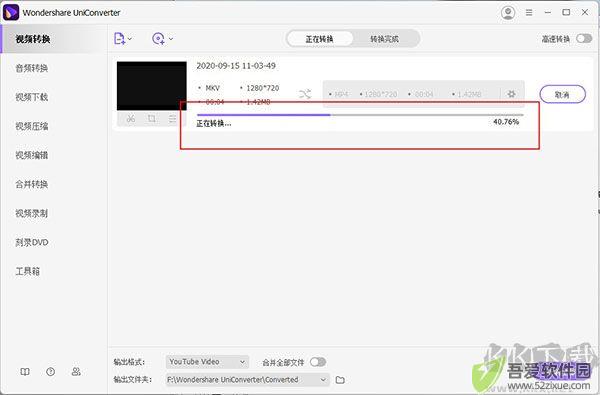Toggle the 高速转换 switch
The height and width of the screenshot is (395, 600).
[584, 38]
